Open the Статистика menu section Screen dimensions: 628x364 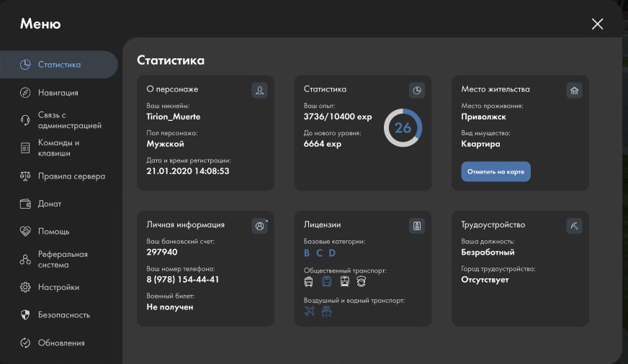59,65
